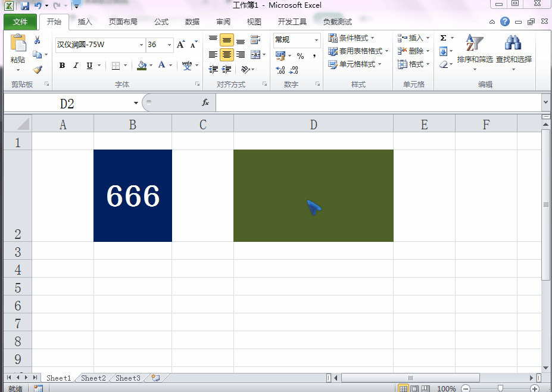The width and height of the screenshot is (552, 392).
Task: Toggle wrap text icon
Action: coord(255,40)
